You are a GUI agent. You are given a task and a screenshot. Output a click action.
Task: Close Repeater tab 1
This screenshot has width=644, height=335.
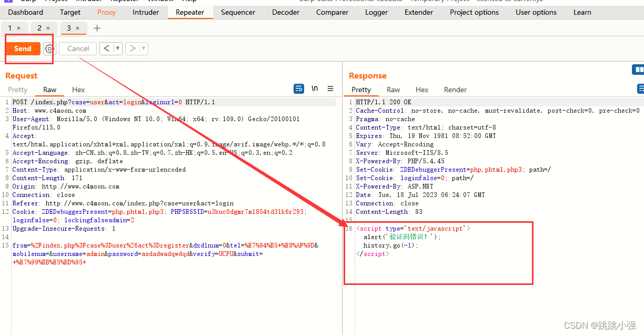(x=19, y=28)
